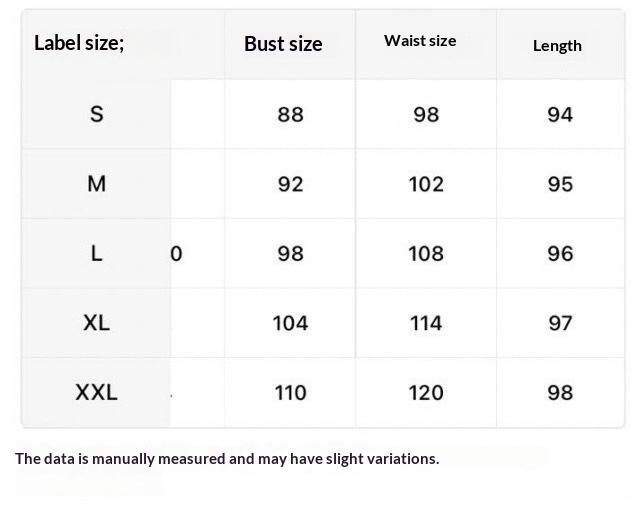Click the manually measured data disclaimer text
This screenshot has width=631, height=519.
tap(227, 459)
